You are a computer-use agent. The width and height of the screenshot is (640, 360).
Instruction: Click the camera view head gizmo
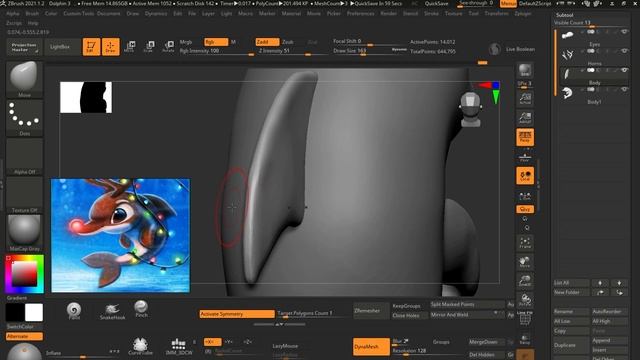pyautogui.click(x=470, y=109)
